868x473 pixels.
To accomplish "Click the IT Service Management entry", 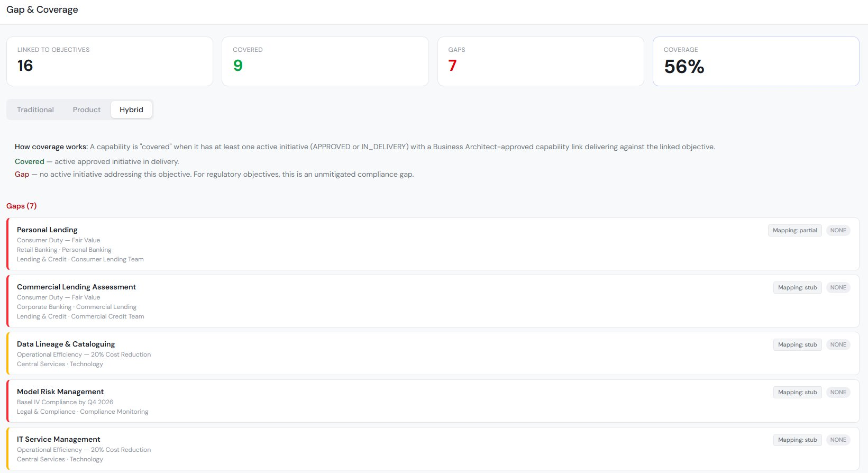I will pyautogui.click(x=58, y=439).
